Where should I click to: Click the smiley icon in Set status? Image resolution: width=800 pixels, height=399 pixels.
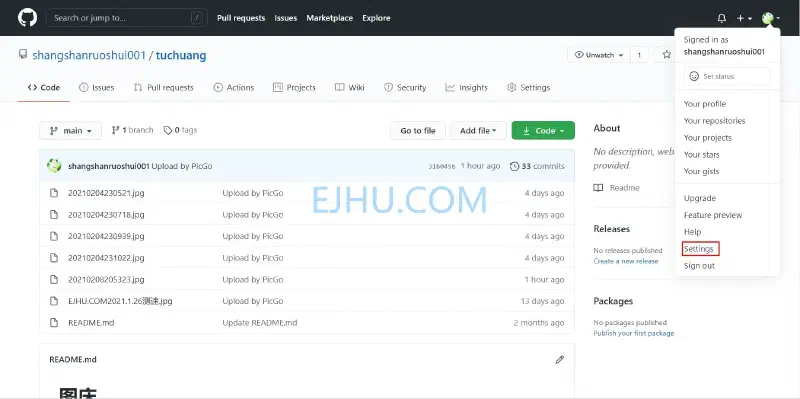point(694,76)
